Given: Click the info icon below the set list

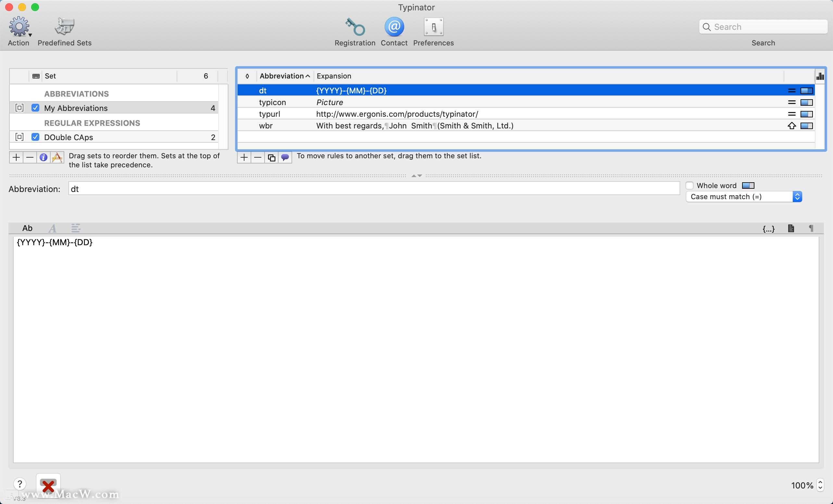Looking at the screenshot, I should [x=43, y=157].
